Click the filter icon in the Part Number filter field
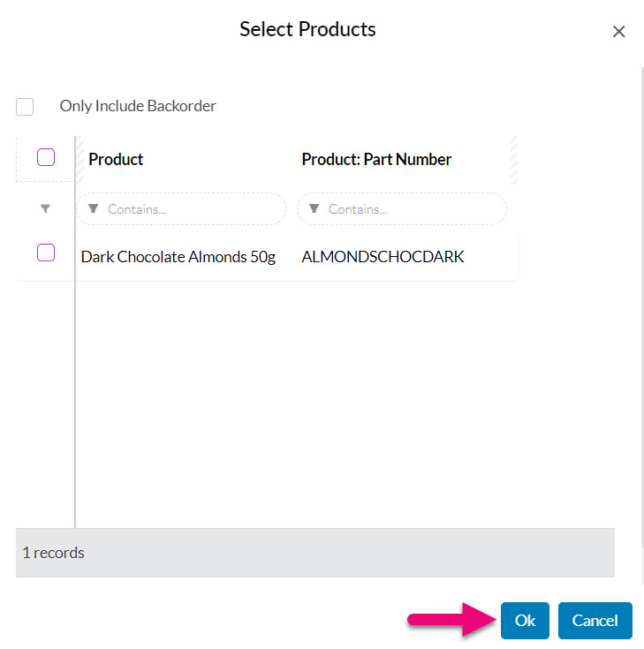644x649 pixels. 314,208
